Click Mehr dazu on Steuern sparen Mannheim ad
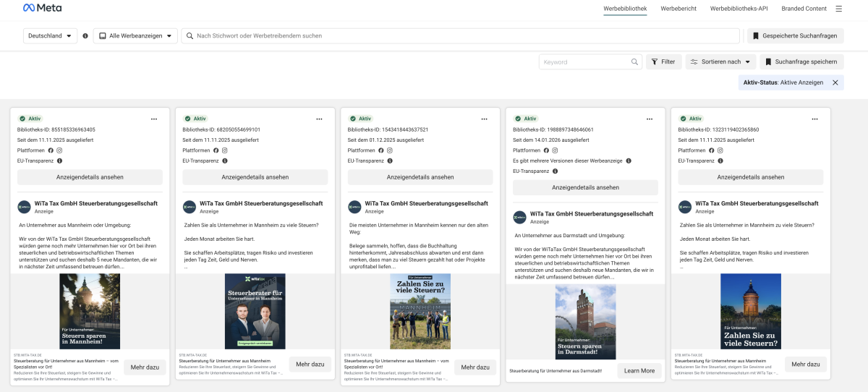 [x=145, y=367]
